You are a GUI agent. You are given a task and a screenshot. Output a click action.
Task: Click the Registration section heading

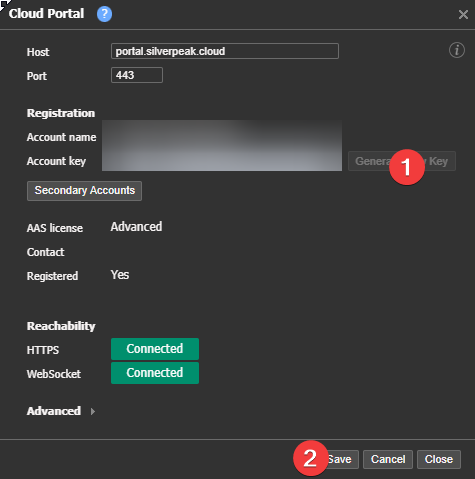tap(61, 113)
